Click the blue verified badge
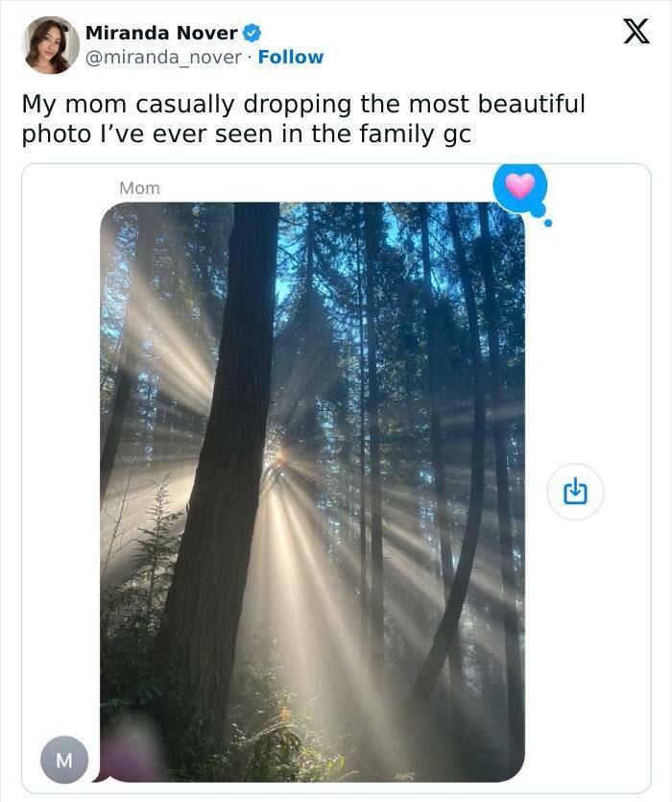Screen dimensions: 672x802 pos(252,33)
